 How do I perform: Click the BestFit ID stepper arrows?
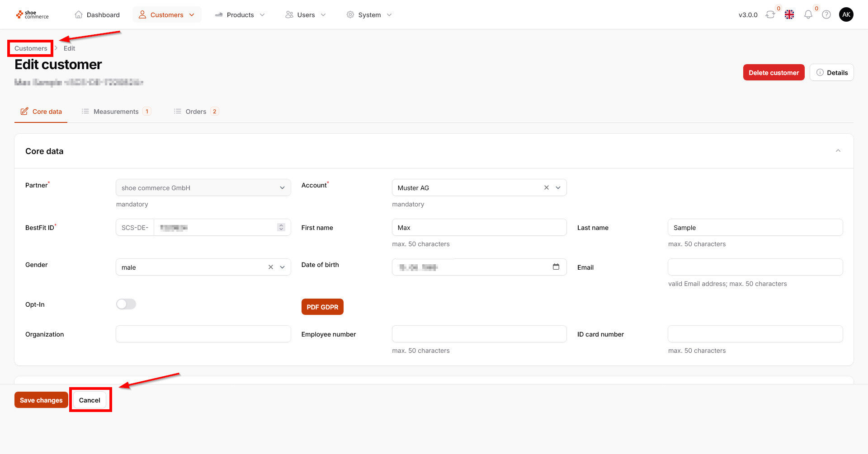(x=281, y=227)
